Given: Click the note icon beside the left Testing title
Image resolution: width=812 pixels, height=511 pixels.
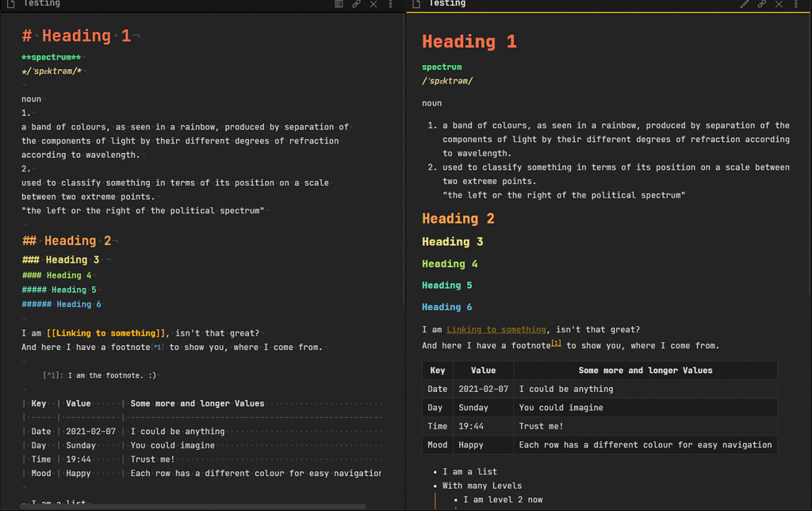Looking at the screenshot, I should point(10,4).
